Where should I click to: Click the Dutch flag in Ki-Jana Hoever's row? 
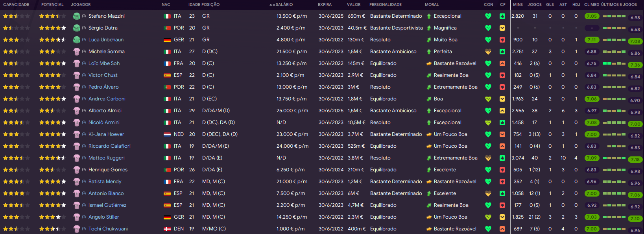167,134
